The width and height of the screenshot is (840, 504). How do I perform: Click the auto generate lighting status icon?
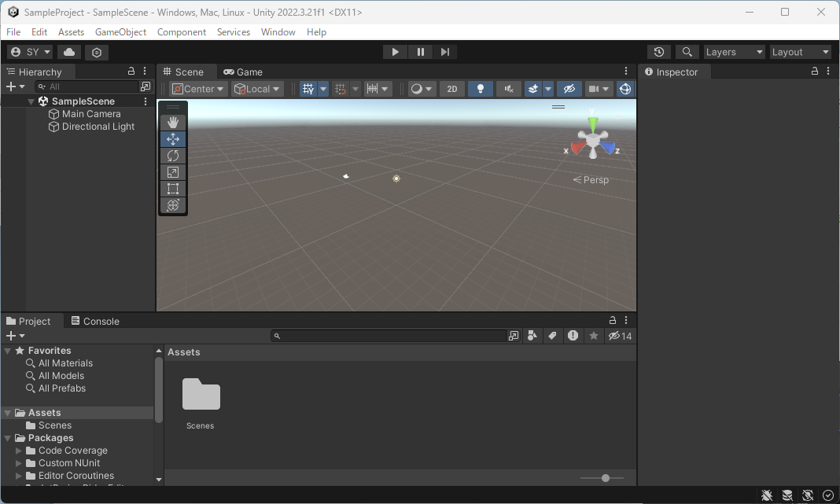(x=808, y=495)
